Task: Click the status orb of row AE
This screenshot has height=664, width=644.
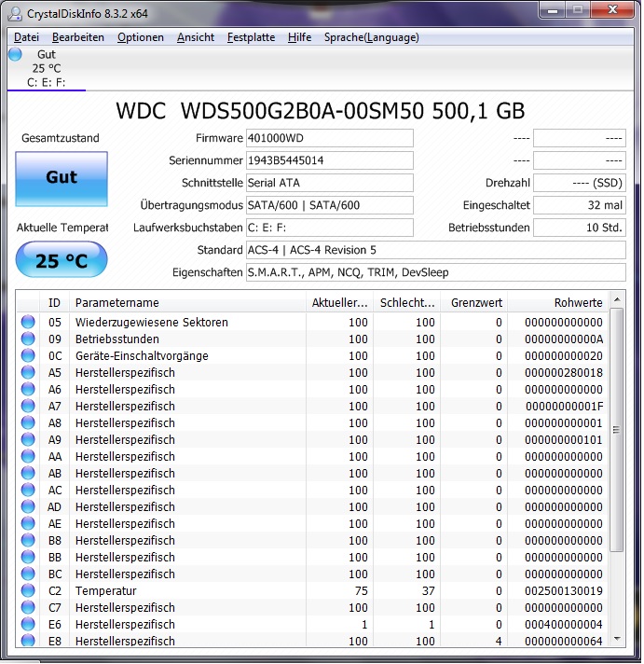Action: point(28,524)
